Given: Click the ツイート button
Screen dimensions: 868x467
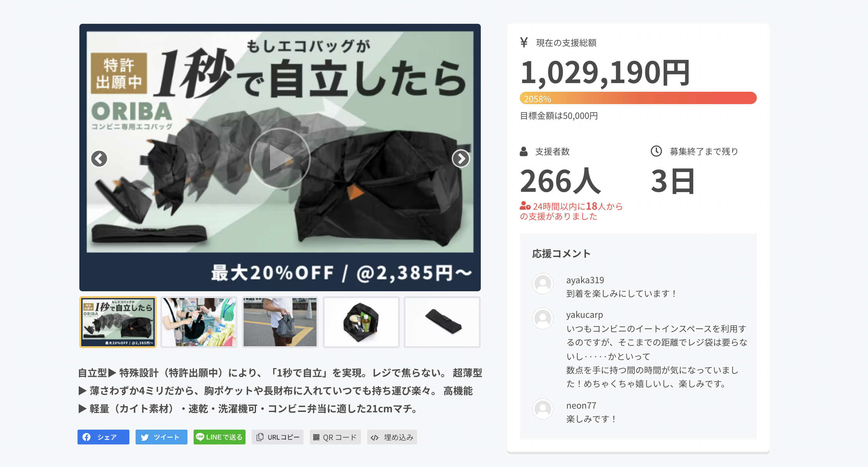Looking at the screenshot, I should 161,437.
